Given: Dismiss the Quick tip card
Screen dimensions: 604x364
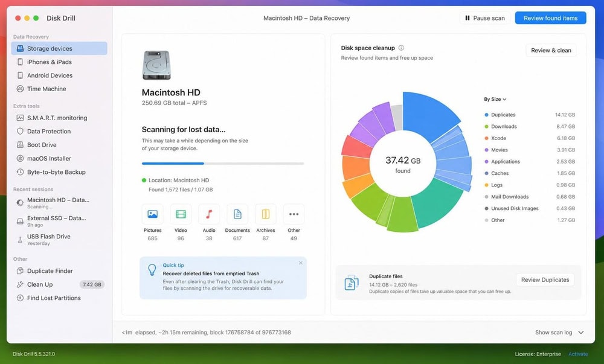Looking at the screenshot, I should click(x=300, y=263).
